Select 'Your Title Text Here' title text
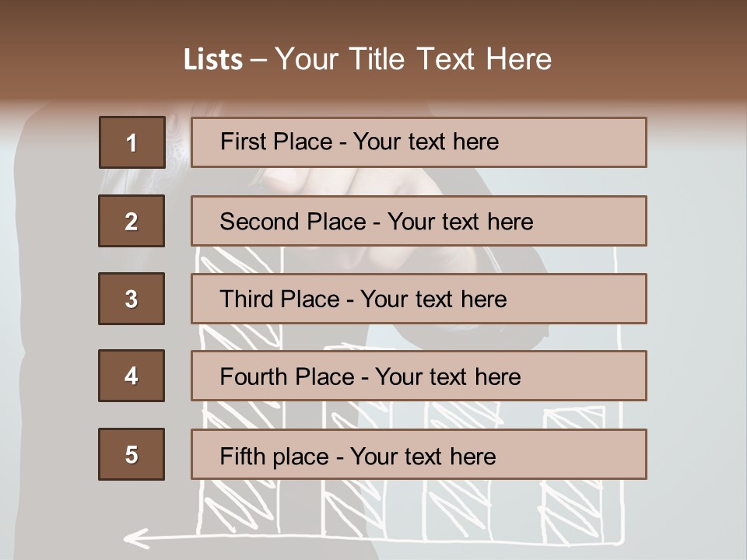747x560 pixels. point(413,59)
